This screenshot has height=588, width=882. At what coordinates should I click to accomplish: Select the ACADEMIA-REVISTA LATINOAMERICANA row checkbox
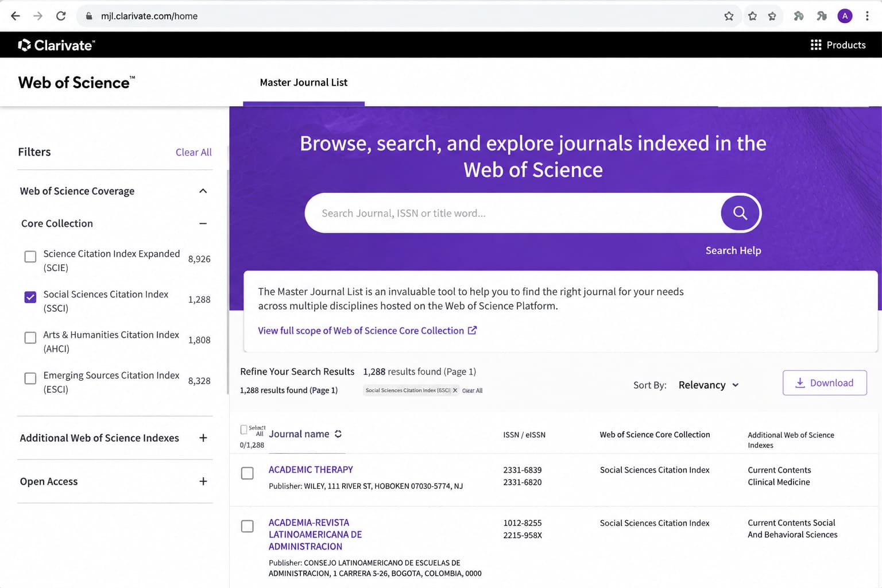pos(247,526)
